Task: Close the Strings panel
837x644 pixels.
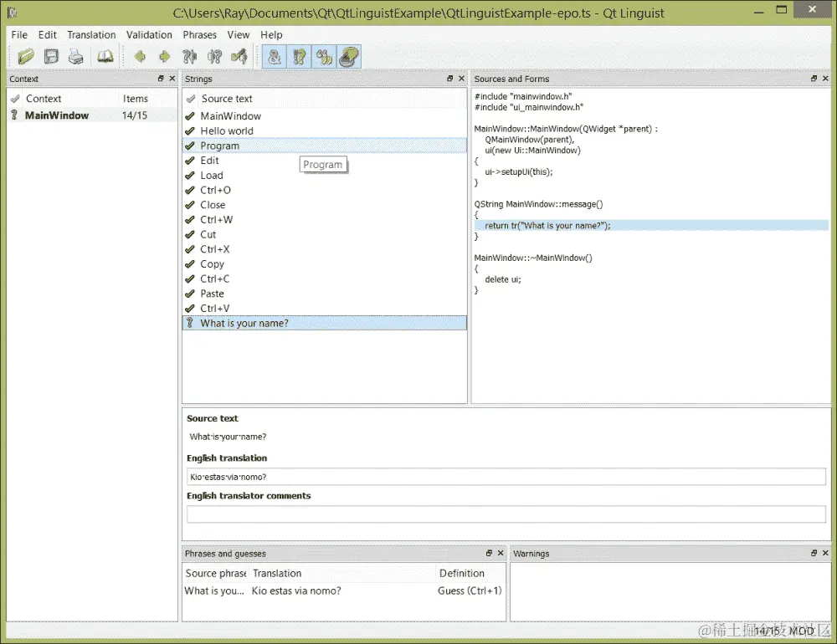Action: point(462,79)
